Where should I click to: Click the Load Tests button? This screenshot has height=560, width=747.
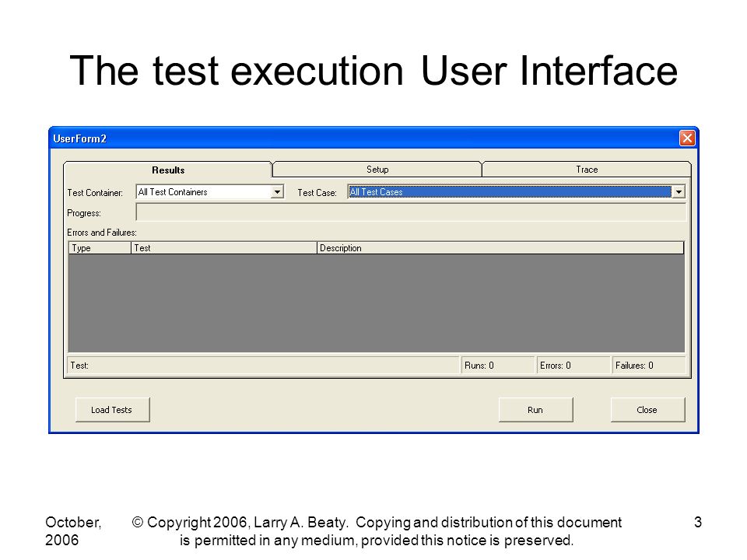(112, 410)
